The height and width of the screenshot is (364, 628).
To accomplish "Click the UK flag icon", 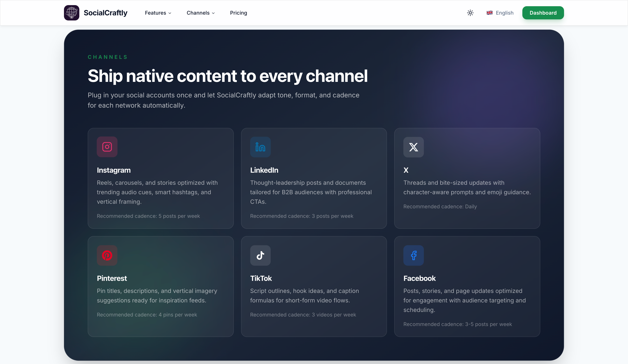I will pos(489,13).
